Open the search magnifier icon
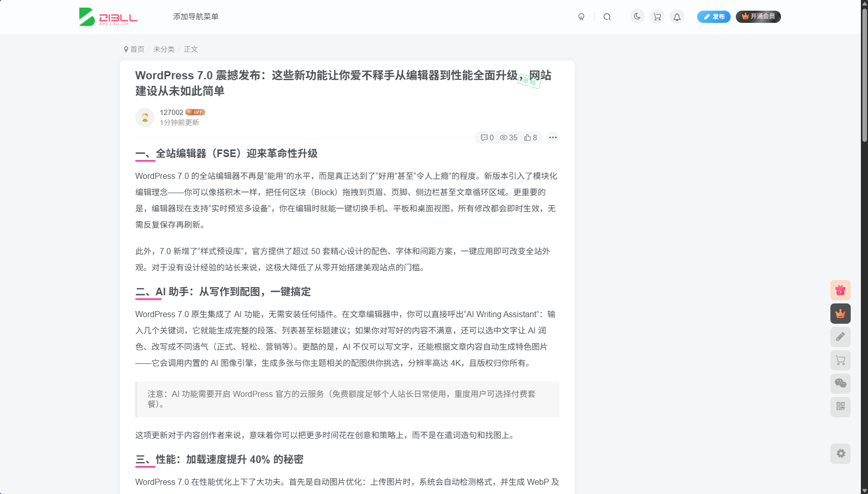868x494 pixels. pyautogui.click(x=607, y=17)
